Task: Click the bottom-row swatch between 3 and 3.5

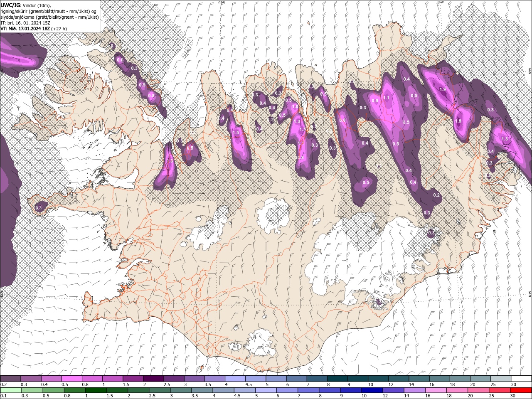Action: click(x=181, y=390)
